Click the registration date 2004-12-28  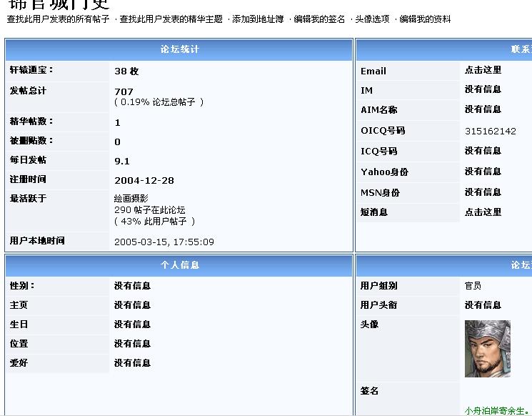click(x=144, y=181)
